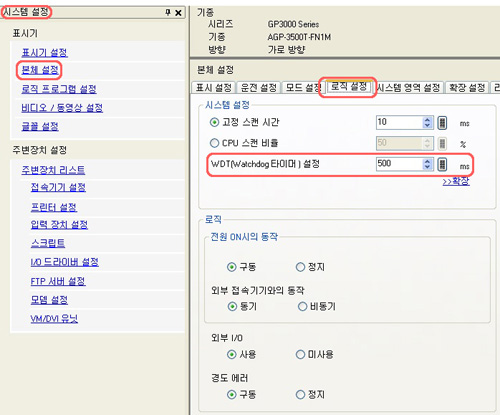This screenshot has height=415, width=500.
Task: Open keypad icon for fixed scan time
Action: coord(442,123)
